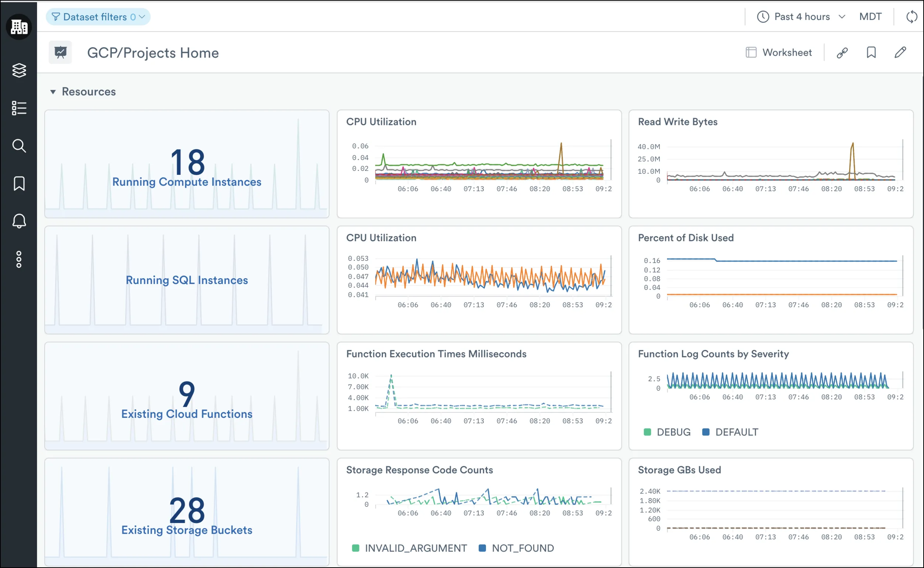Toggle the NOT_FOUND legend series
The image size is (924, 568).
516,548
